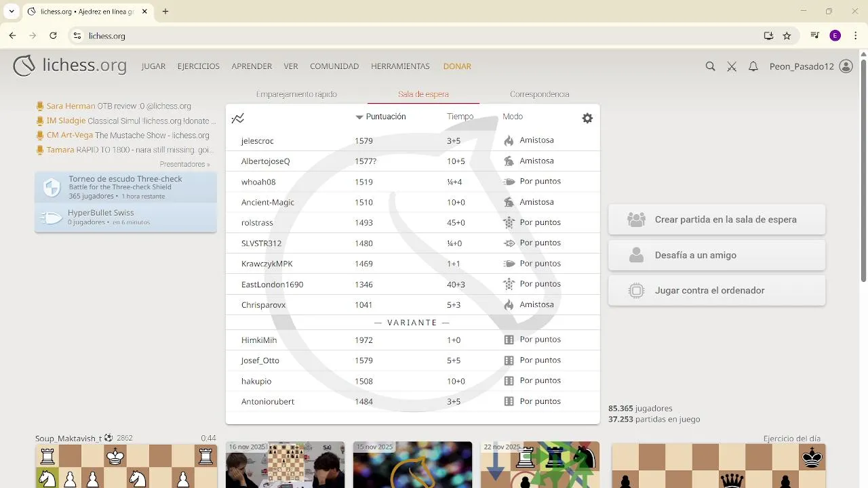Click the HyperBullet Swiss bullet icon
Screen dimensions: 868x488
coord(52,217)
